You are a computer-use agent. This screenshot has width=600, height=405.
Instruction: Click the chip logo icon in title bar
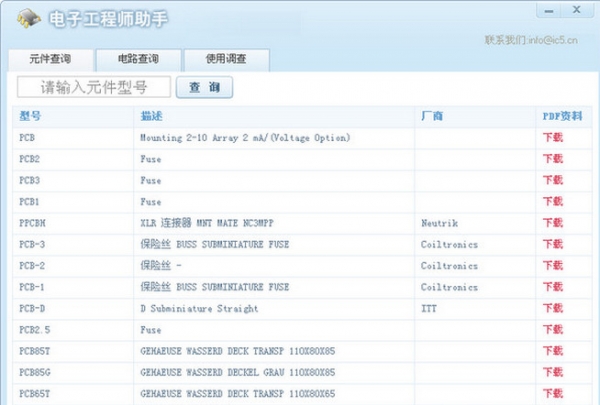click(x=29, y=18)
